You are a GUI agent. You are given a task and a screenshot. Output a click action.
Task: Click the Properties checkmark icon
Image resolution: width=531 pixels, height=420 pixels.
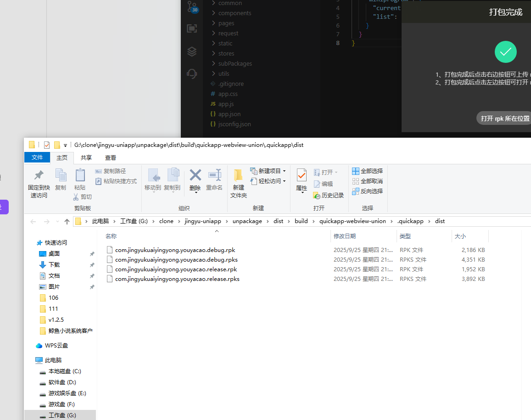302,175
